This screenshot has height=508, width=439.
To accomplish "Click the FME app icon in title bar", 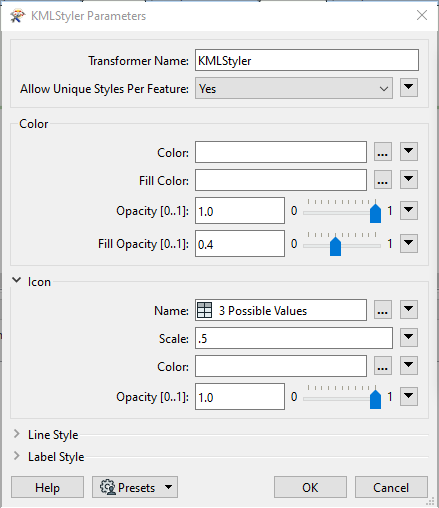I will click(17, 16).
